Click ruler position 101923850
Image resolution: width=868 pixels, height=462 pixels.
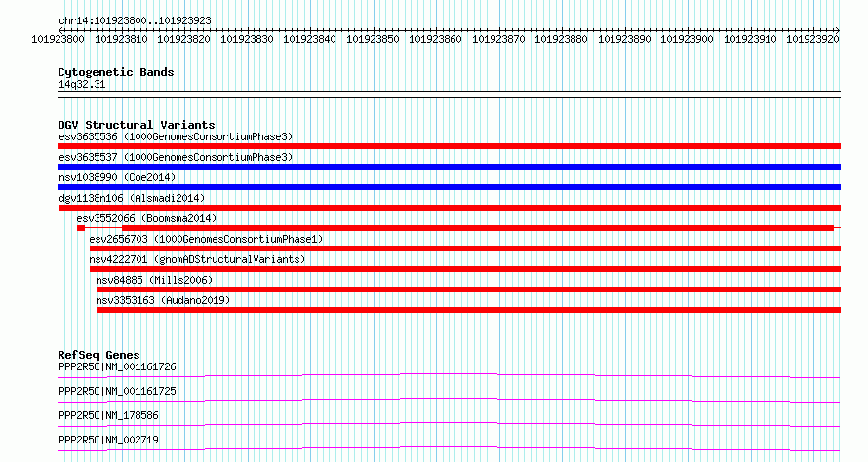[x=373, y=39]
